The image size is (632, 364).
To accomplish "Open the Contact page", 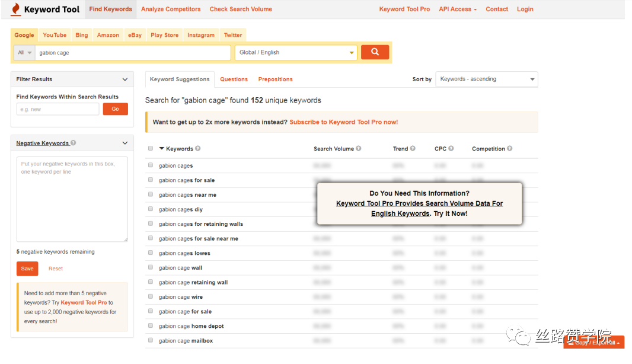I will point(497,9).
